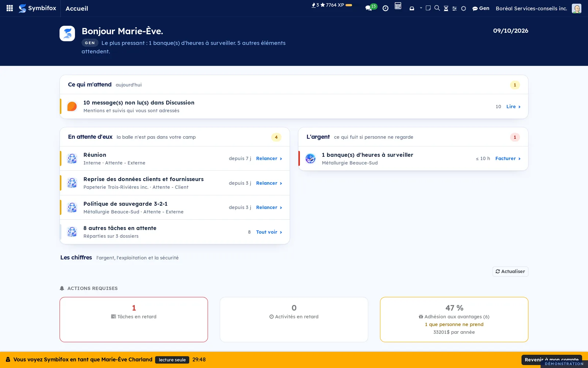588x368 pixels.
Task: Click the Symbifox logo
Action: [37, 8]
